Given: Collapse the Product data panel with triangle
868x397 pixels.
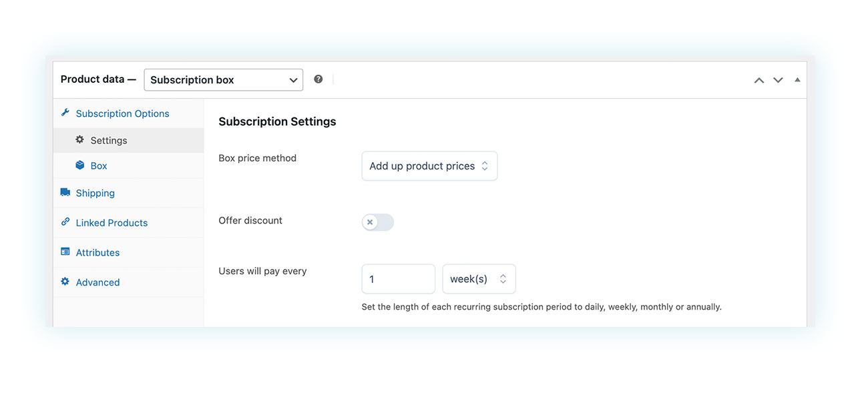Looking at the screenshot, I should coord(797,80).
